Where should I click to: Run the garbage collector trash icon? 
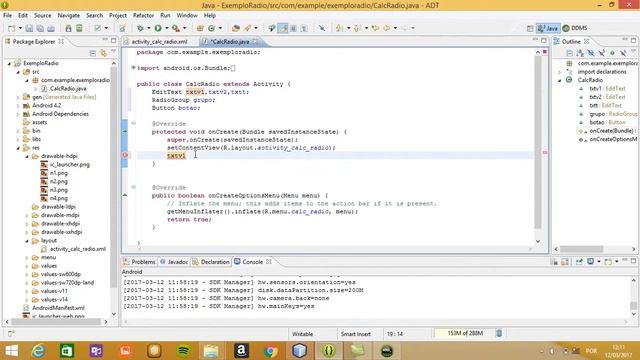click(x=499, y=333)
